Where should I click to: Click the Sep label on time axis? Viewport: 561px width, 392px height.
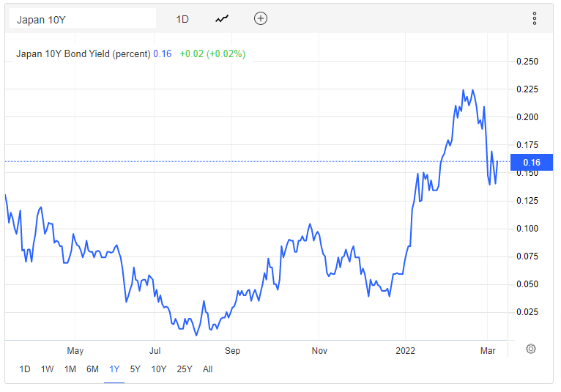(x=232, y=350)
